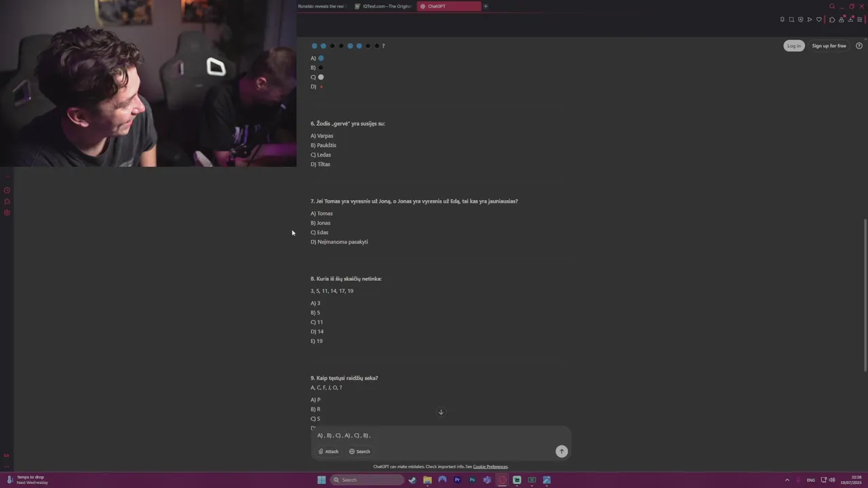Screen dimensions: 868x488
Task: Open the Windows Start menu
Action: (321, 480)
